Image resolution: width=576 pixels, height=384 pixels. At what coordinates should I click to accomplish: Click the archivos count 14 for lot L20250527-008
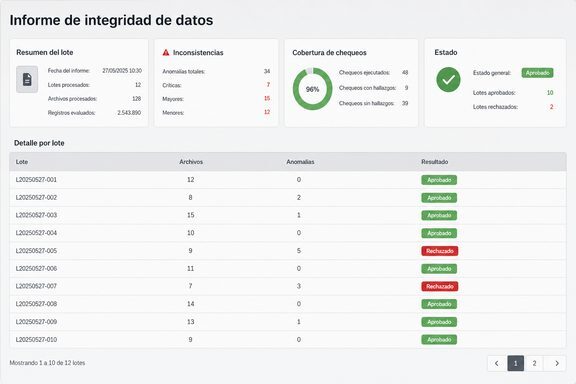(x=191, y=304)
